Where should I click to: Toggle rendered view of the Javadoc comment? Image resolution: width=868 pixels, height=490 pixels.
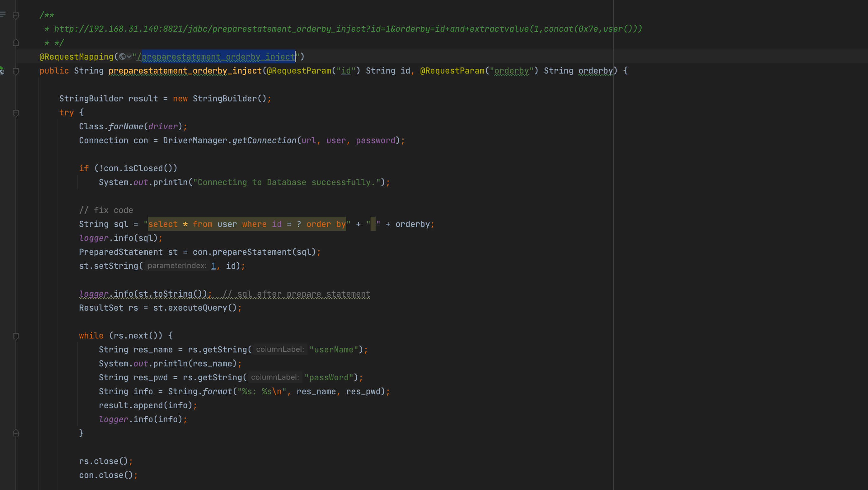(3, 15)
